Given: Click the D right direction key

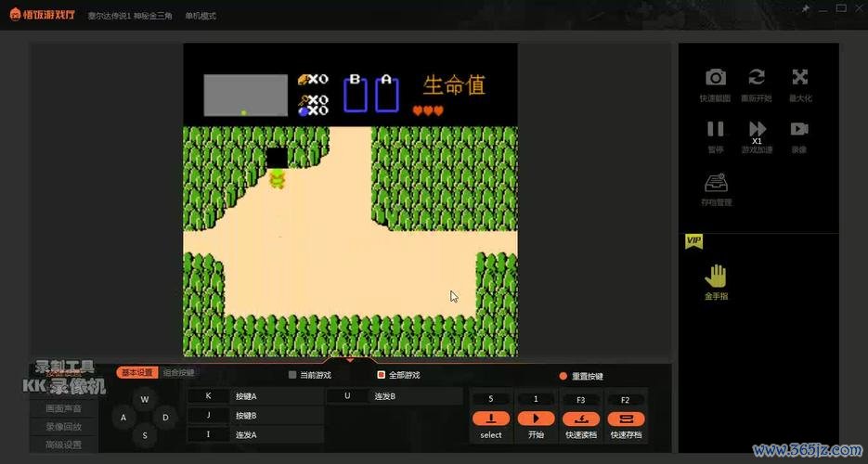Looking at the screenshot, I should point(165,418).
